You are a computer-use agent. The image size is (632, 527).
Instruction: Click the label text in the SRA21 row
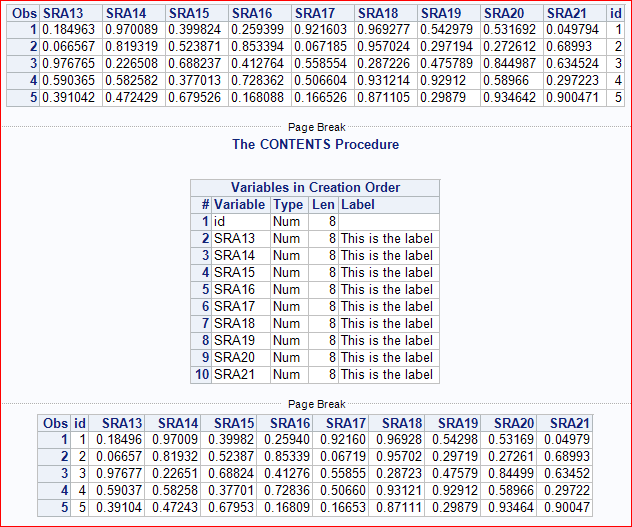[x=387, y=374]
